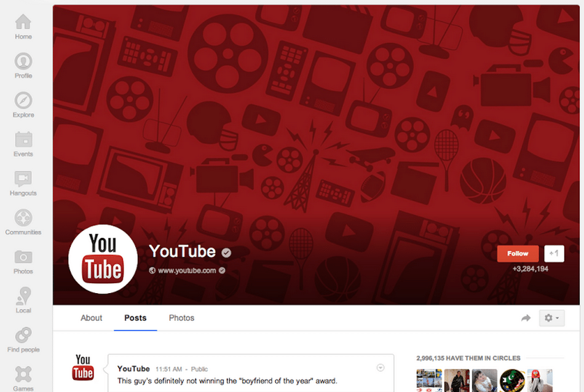Expand the gear settings dropdown
584x392 pixels.
pyautogui.click(x=551, y=318)
